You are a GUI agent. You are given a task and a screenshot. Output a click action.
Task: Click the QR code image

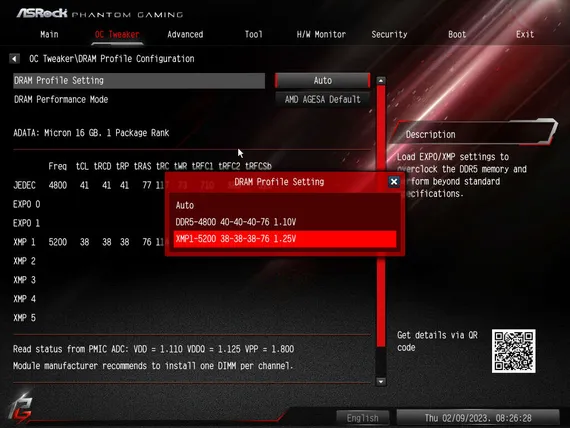tap(513, 351)
